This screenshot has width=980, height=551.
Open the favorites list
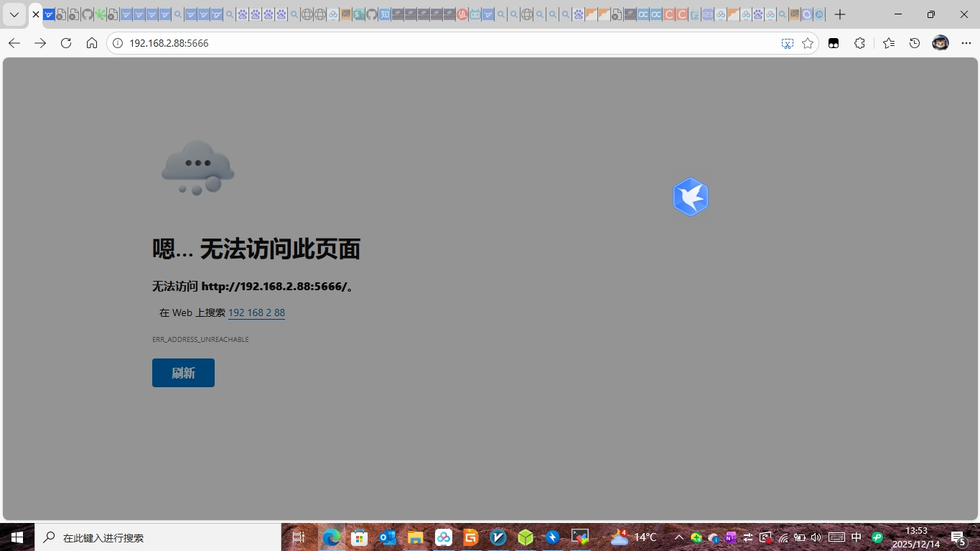point(889,43)
